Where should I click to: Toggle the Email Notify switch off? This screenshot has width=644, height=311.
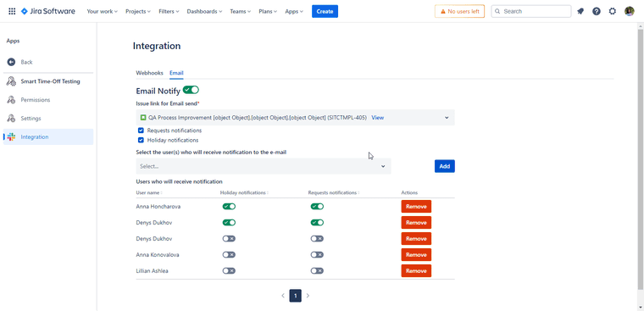[x=191, y=90]
